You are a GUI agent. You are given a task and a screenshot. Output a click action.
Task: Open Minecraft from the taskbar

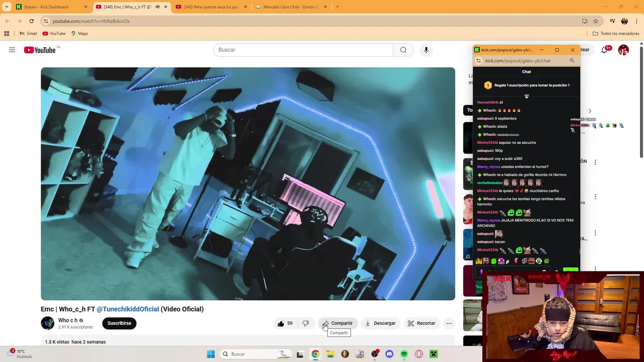434,354
